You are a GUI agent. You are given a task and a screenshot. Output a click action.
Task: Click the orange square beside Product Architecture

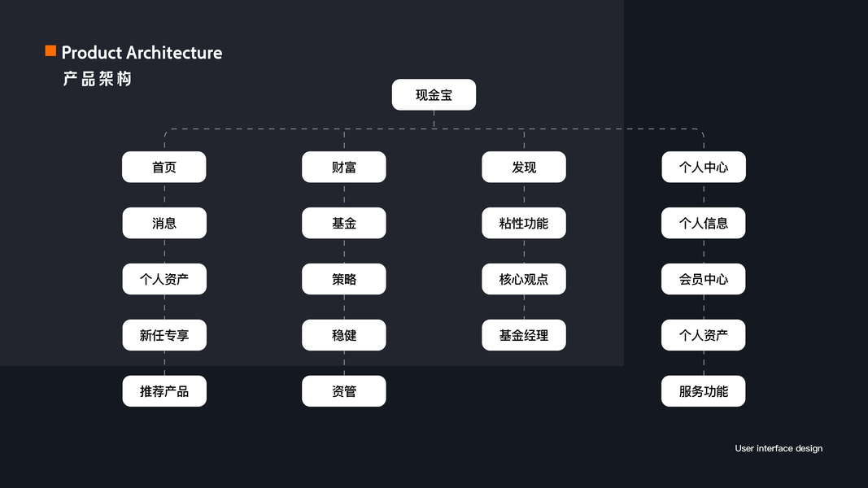tap(50, 51)
